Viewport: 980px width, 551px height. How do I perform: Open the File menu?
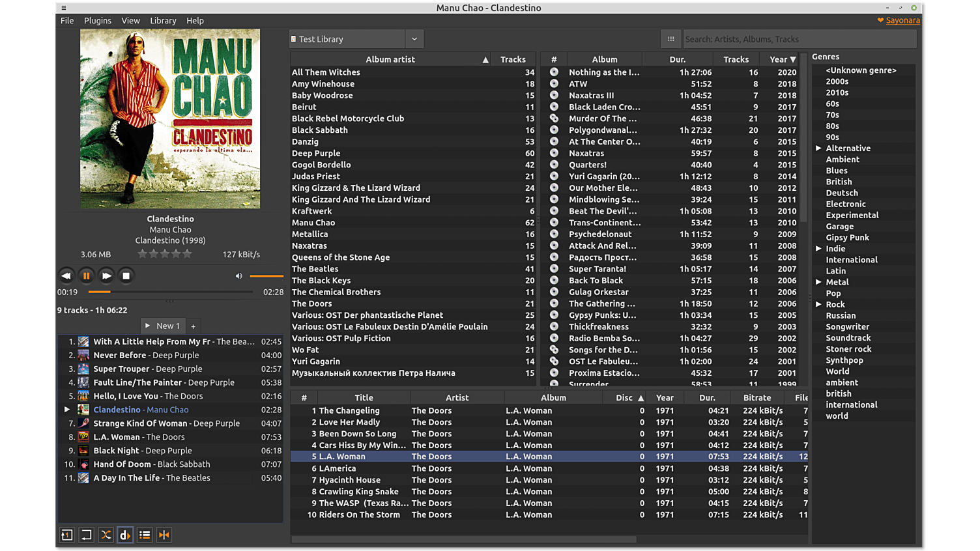coord(67,21)
